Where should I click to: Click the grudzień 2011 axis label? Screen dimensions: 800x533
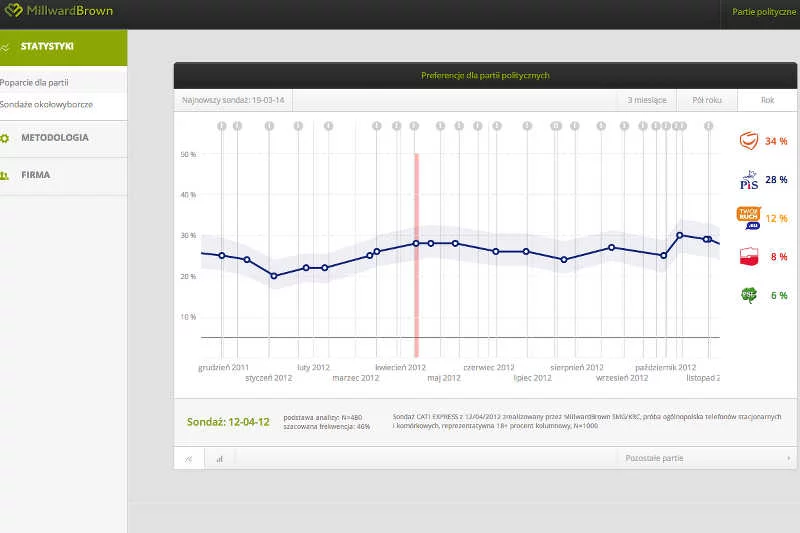(223, 367)
